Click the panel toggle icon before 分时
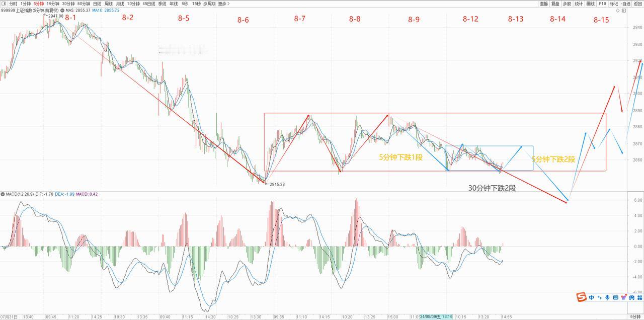The height and width of the screenshot is (320, 644). pyautogui.click(x=4, y=4)
